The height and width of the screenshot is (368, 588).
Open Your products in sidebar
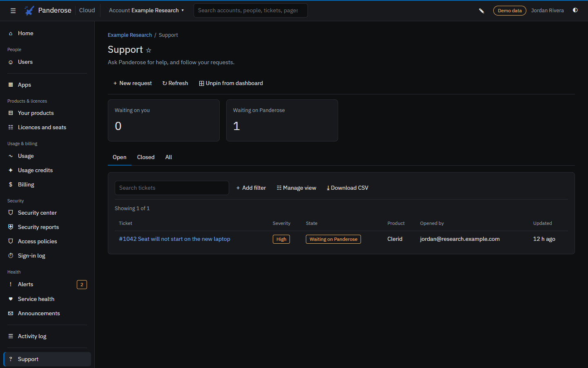tap(47, 113)
